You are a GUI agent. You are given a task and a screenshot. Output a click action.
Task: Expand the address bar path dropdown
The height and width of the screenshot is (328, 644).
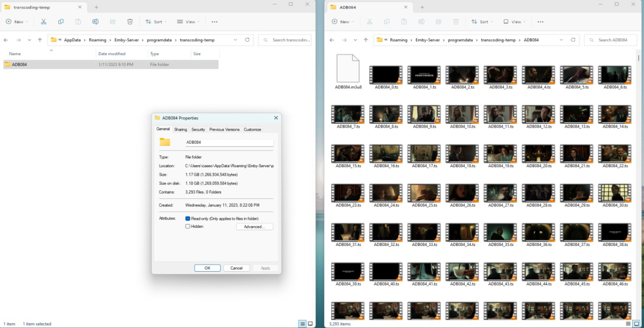[235, 39]
